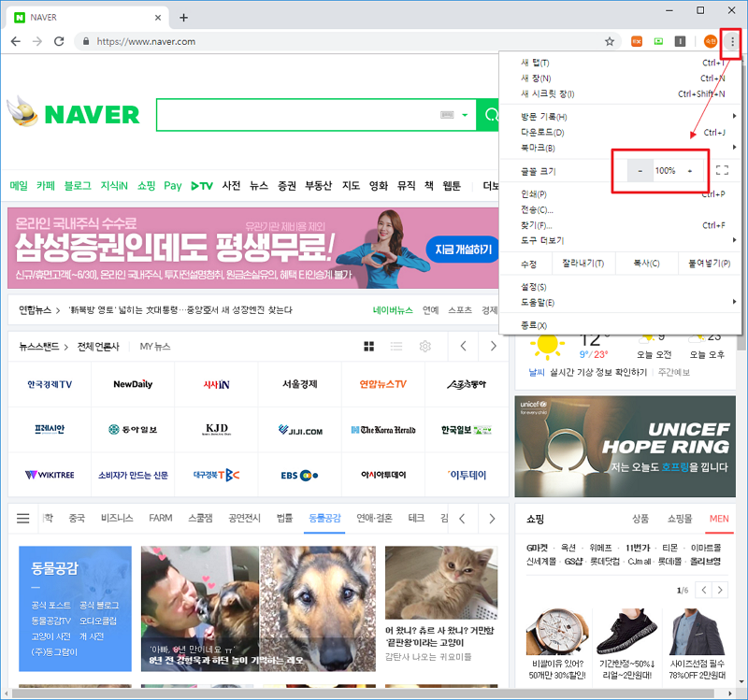Open newsstand settings gear icon
748x700 pixels.
425,346
